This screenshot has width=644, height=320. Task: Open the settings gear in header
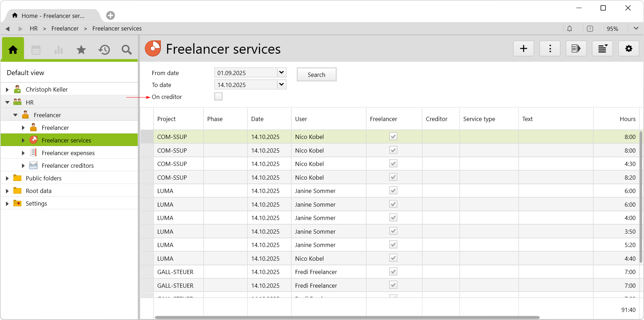tap(629, 48)
